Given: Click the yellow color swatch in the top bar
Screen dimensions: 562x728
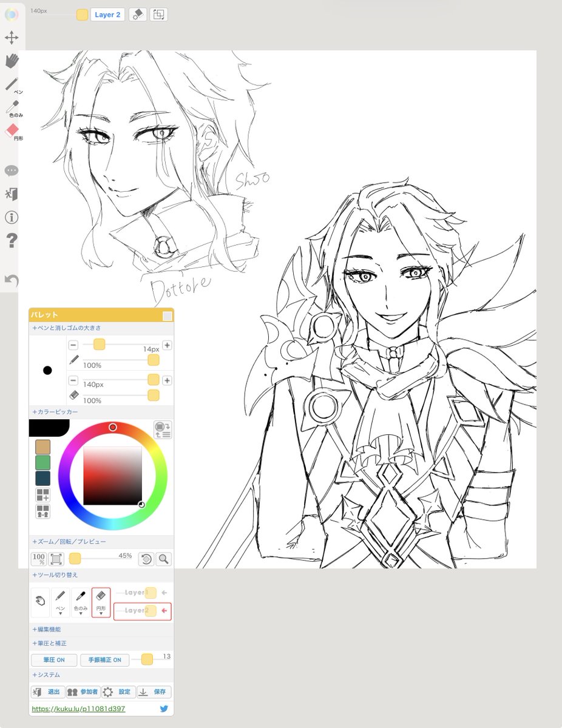Looking at the screenshot, I should 83,15.
